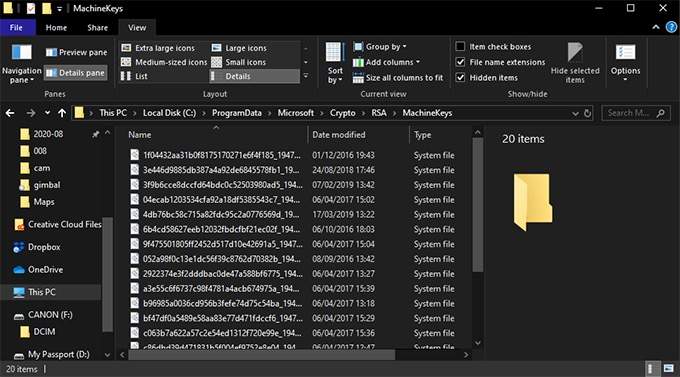680x377 pixels.
Task: Switch to Extra large icons layout
Action: coord(159,48)
